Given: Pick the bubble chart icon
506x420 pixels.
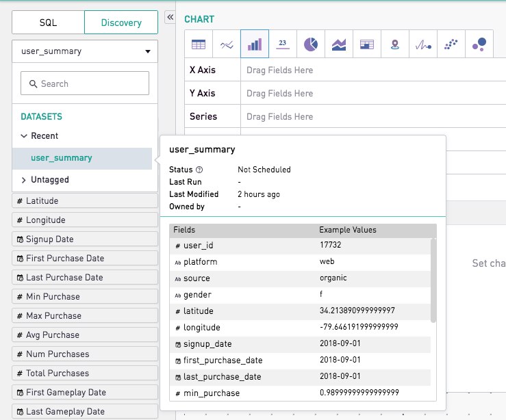Looking at the screenshot, I should coord(479,44).
